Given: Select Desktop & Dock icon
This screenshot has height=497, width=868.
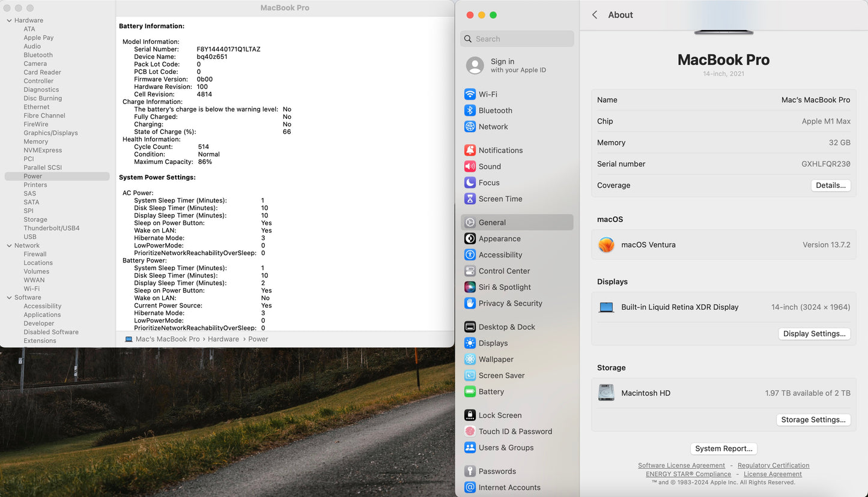Looking at the screenshot, I should (x=470, y=327).
